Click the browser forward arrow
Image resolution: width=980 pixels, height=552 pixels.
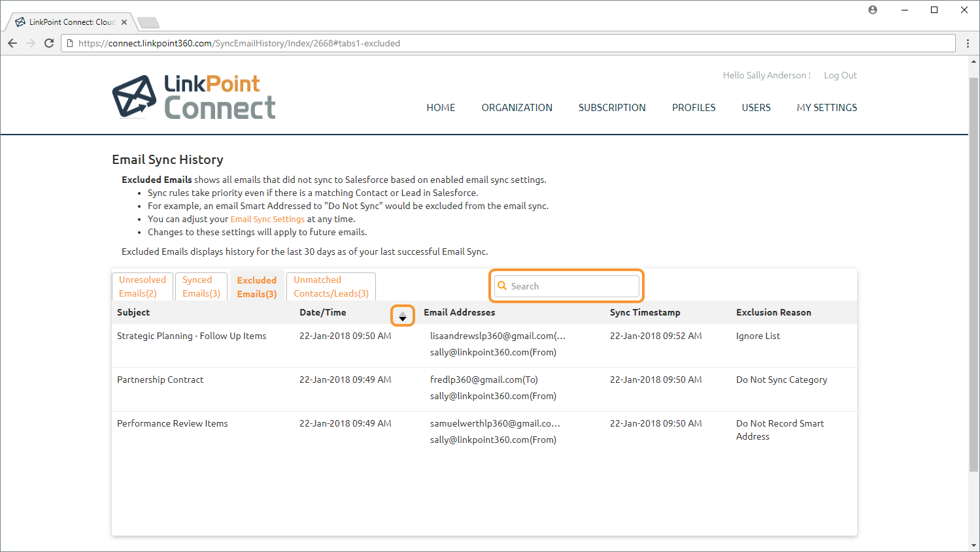point(31,43)
